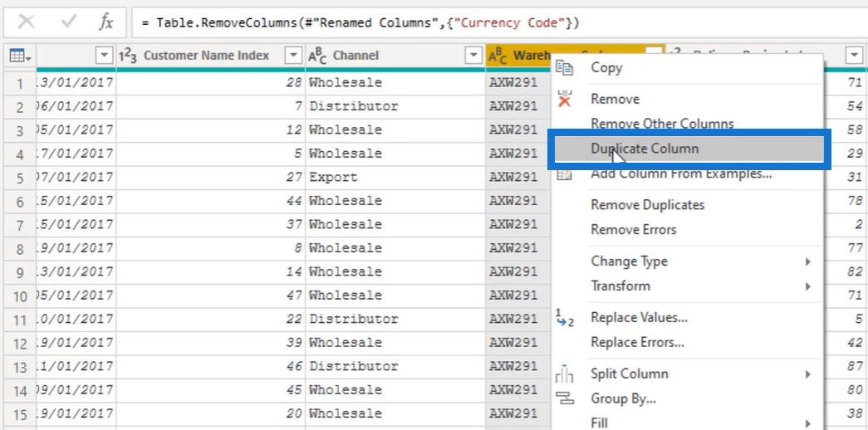Click customer index cell 37
Screen dimensions: 868x430
(210, 225)
